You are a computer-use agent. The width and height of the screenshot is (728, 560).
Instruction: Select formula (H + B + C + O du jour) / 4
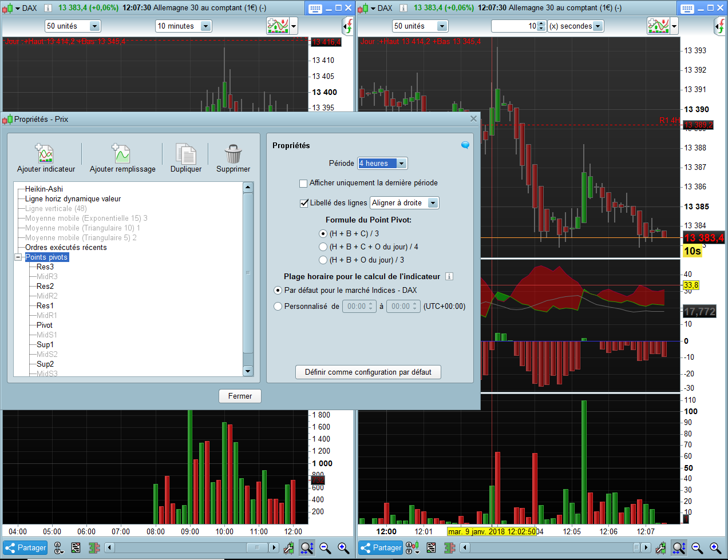point(323,247)
